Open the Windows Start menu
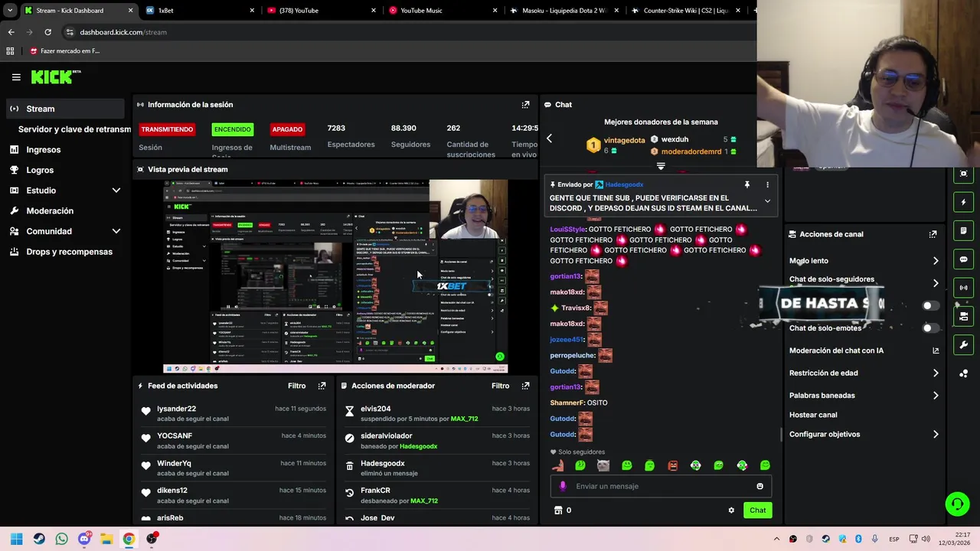This screenshot has width=980, height=551. click(16, 539)
